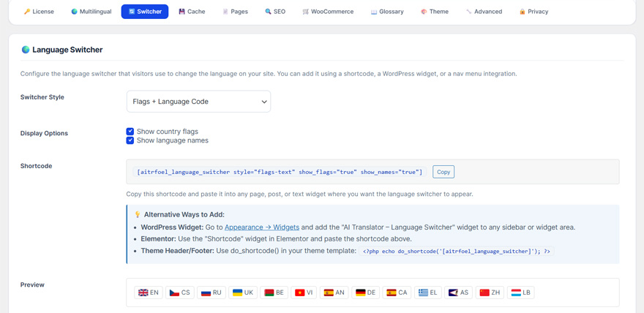Screen dimensions: 644x313
Task: Copy the language switcher shortcode
Action: click(x=443, y=172)
